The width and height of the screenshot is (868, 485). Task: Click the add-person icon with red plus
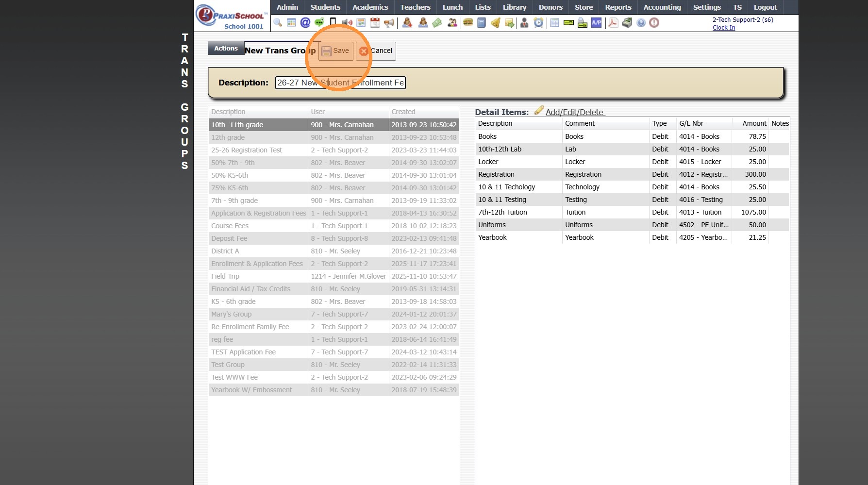pos(407,23)
